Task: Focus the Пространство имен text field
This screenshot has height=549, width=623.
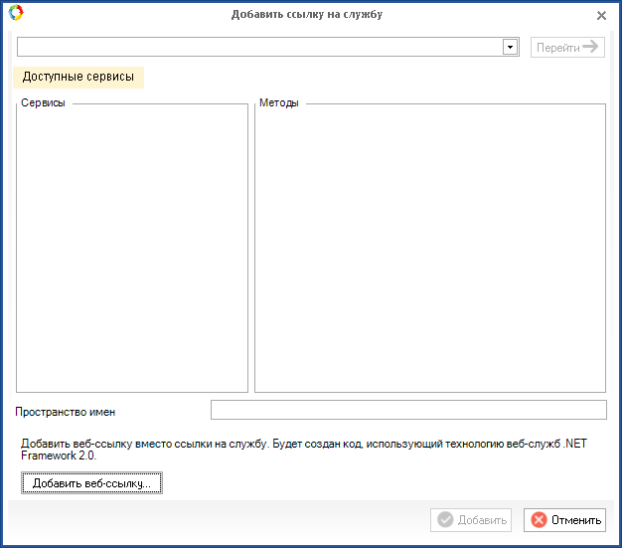Action: 408,410
